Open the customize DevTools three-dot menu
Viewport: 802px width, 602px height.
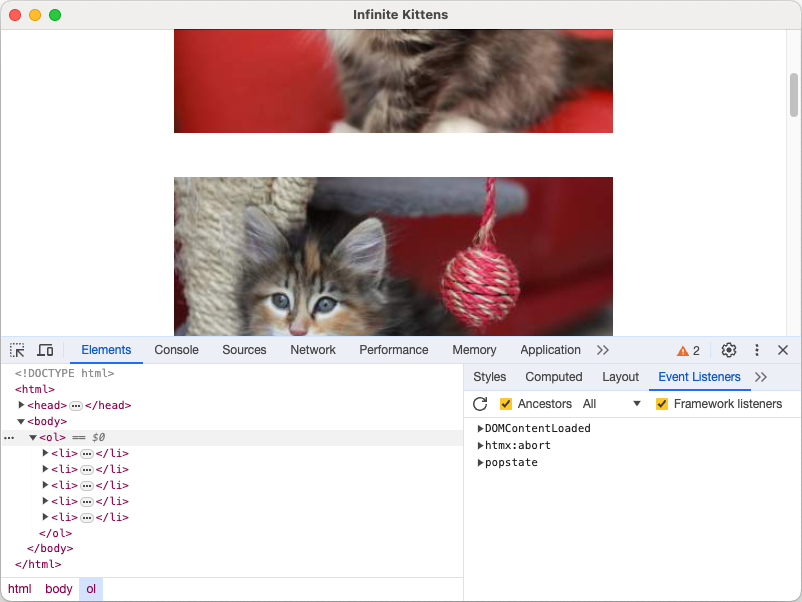(756, 350)
